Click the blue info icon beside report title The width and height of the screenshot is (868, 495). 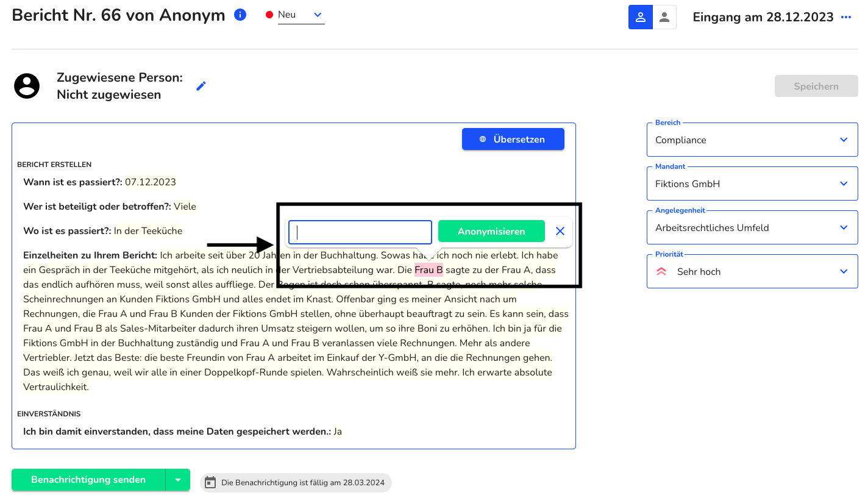coord(240,15)
